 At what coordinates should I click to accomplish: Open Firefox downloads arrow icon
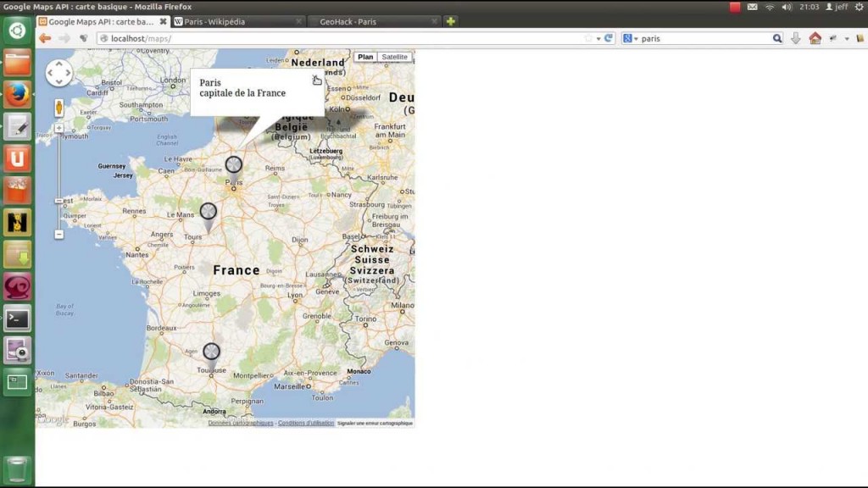795,38
